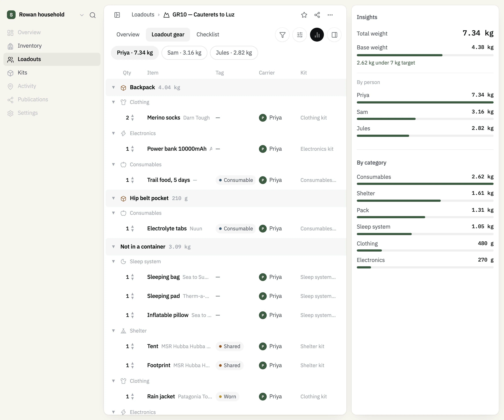
Task: Adjust Merino socks quantity stepper
Action: click(132, 118)
